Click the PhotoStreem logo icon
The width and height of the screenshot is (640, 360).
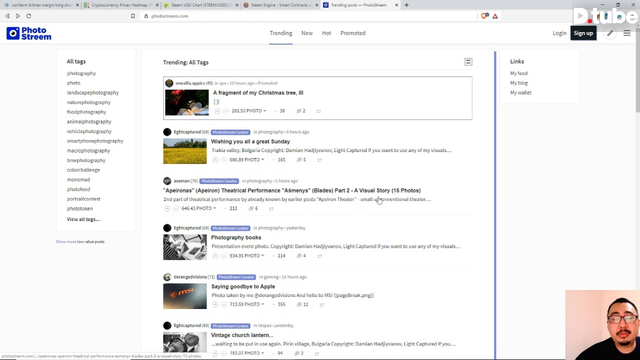click(13, 33)
